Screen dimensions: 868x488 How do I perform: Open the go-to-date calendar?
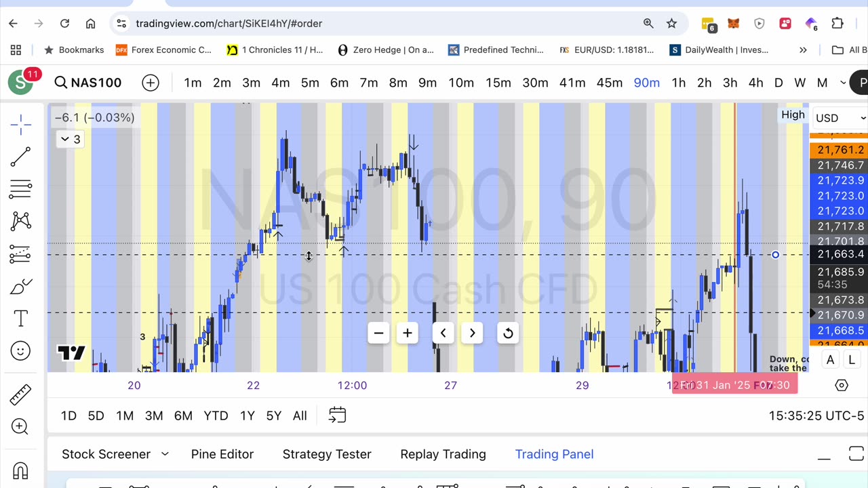337,415
